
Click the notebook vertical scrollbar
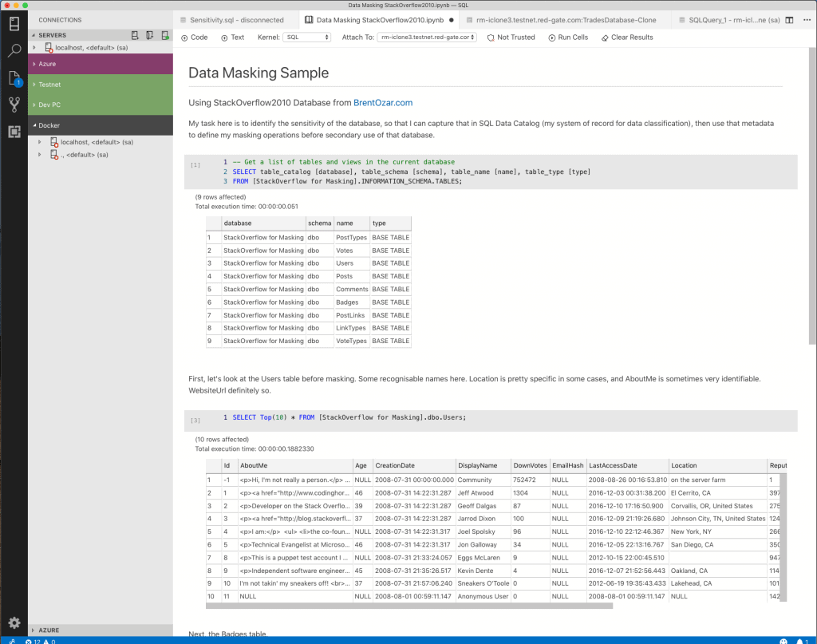point(812,196)
